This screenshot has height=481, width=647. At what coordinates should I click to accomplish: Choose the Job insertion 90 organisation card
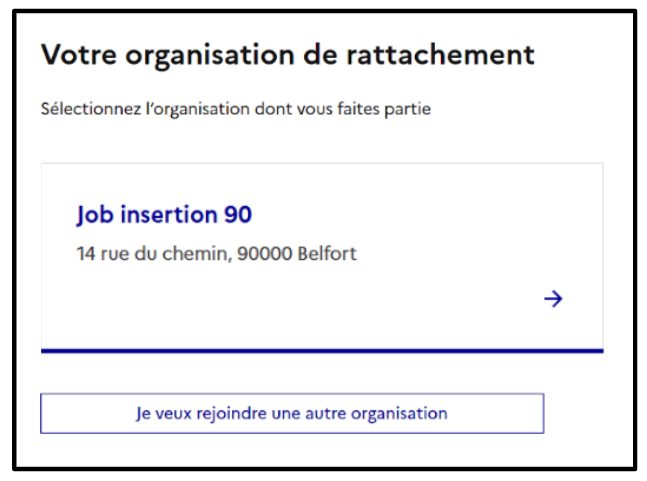[322, 258]
